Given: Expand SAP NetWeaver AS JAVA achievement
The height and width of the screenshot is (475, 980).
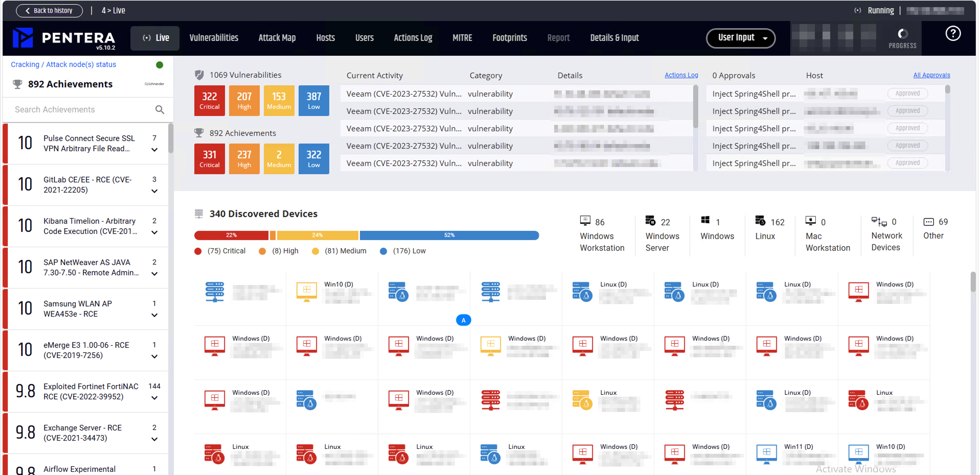Looking at the screenshot, I should [x=154, y=274].
